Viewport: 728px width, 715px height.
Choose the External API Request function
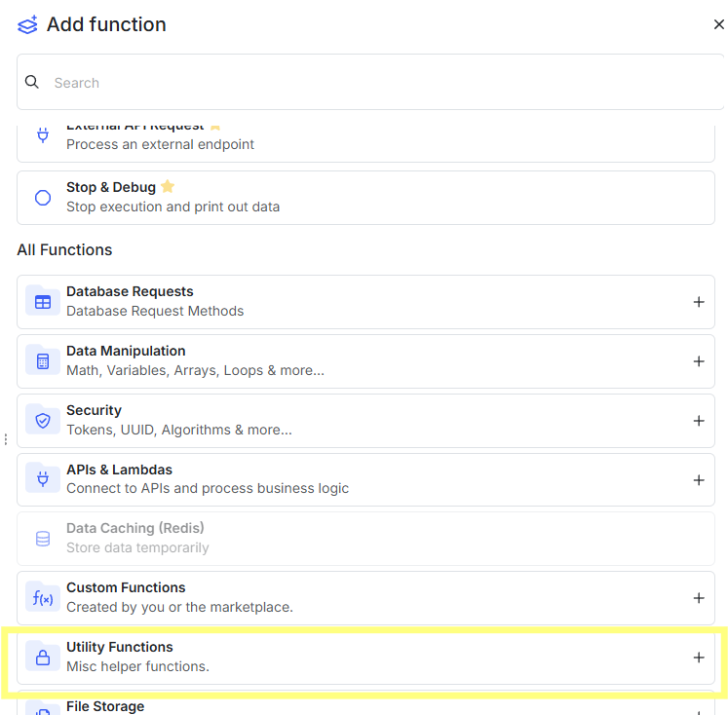[365, 142]
